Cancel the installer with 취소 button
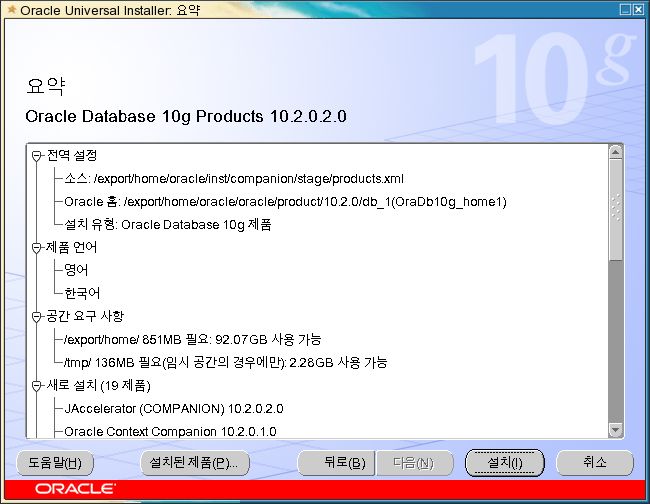650x504 pixels. pos(595,463)
